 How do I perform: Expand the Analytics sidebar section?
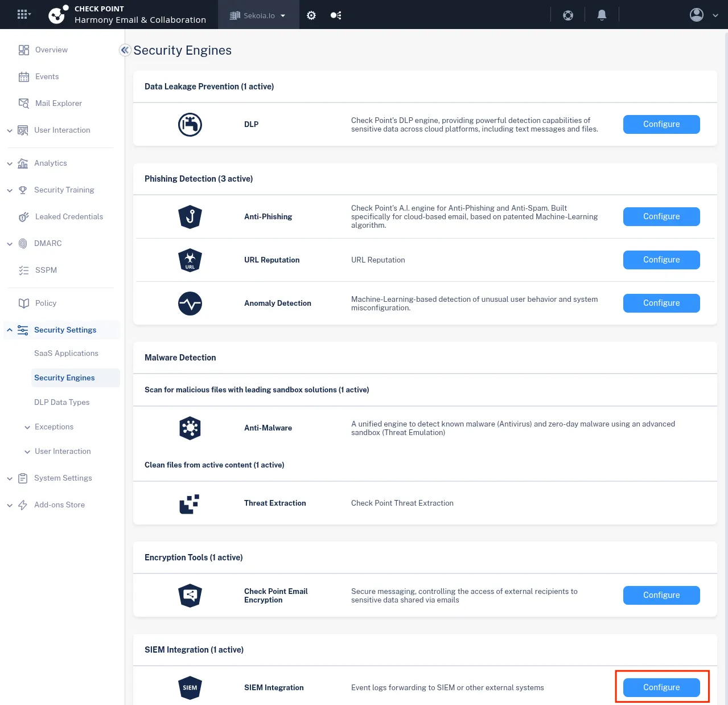pyautogui.click(x=51, y=163)
